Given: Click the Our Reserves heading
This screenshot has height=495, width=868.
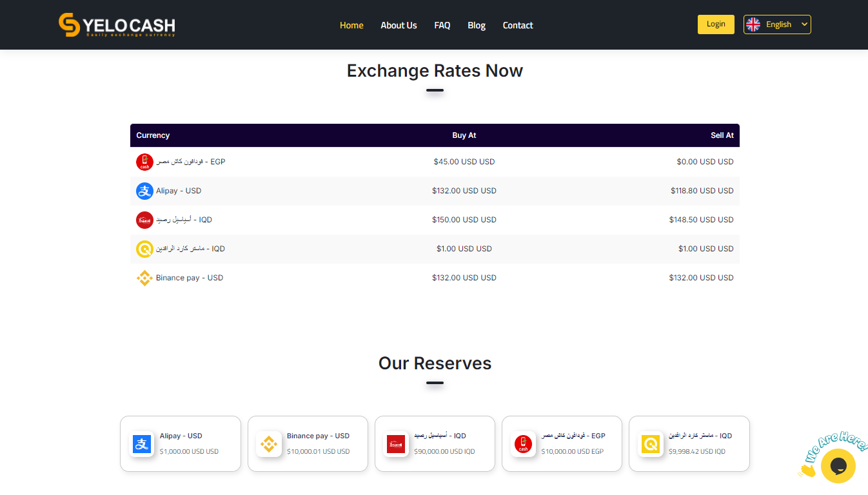Looking at the screenshot, I should tap(435, 363).
